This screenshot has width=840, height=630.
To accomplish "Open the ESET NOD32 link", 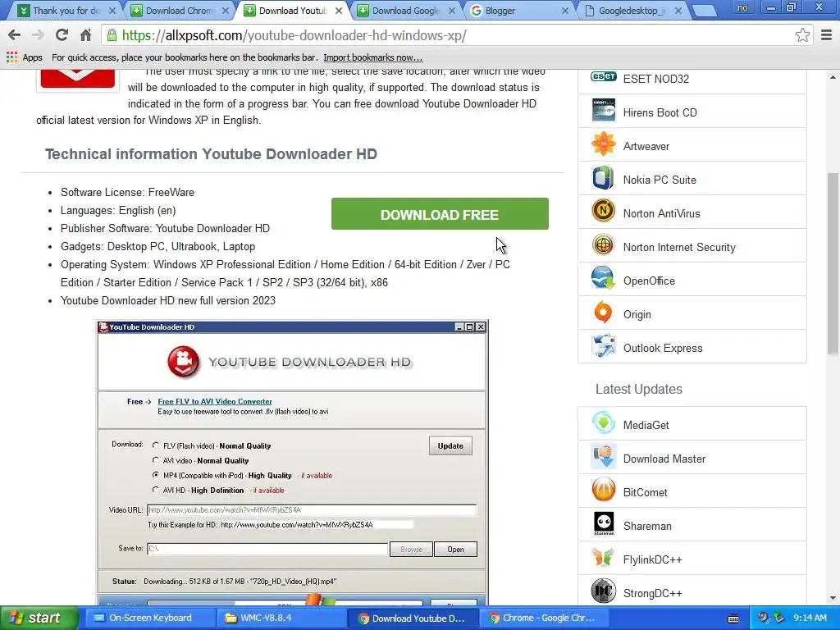I will (655, 79).
